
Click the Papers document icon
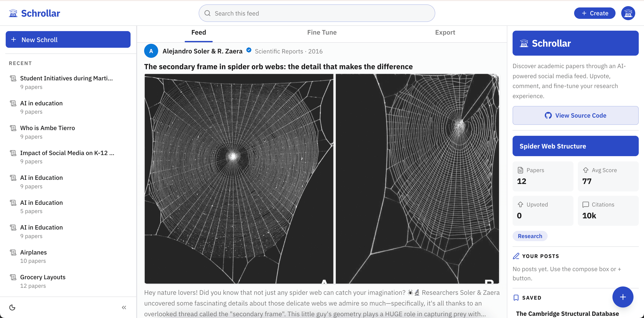tap(520, 170)
